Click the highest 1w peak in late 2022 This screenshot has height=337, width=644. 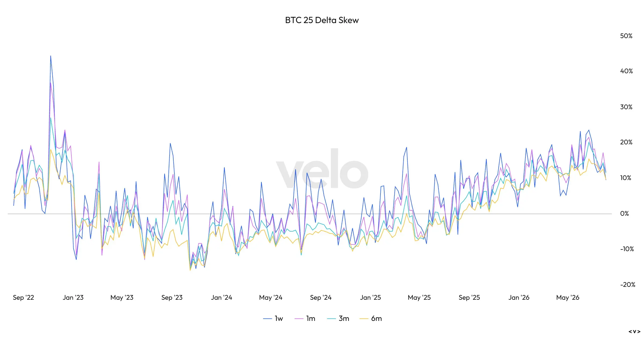click(51, 56)
